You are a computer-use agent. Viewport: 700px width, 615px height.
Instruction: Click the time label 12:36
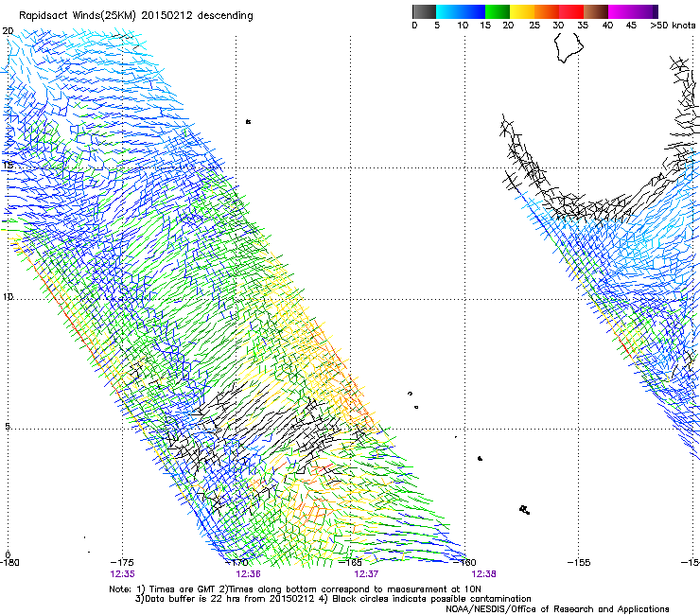[248, 574]
